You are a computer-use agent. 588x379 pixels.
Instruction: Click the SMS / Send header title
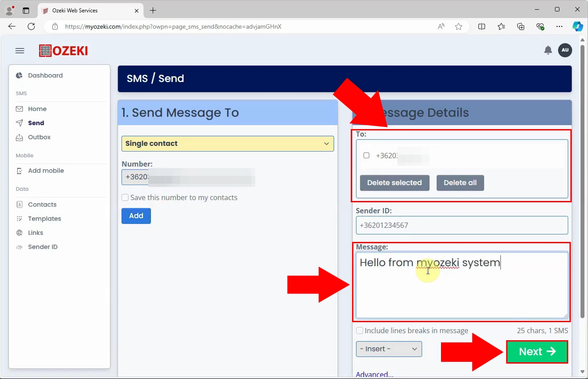[155, 78]
